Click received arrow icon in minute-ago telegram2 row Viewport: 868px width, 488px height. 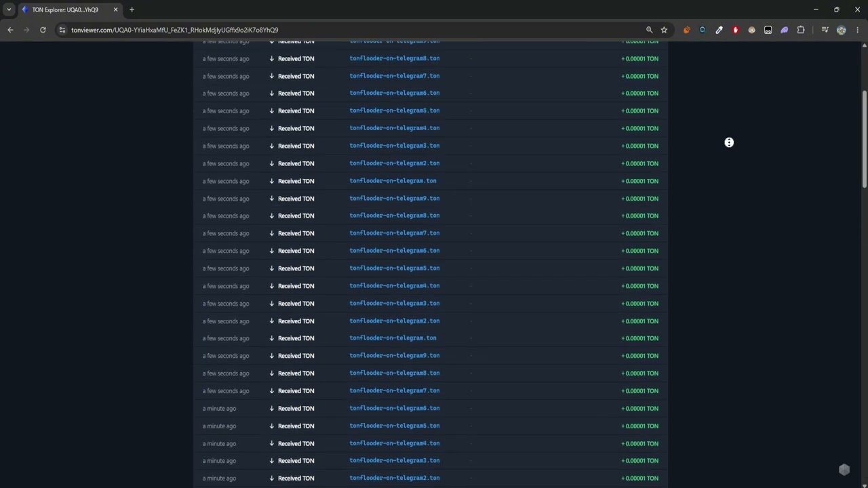click(272, 479)
